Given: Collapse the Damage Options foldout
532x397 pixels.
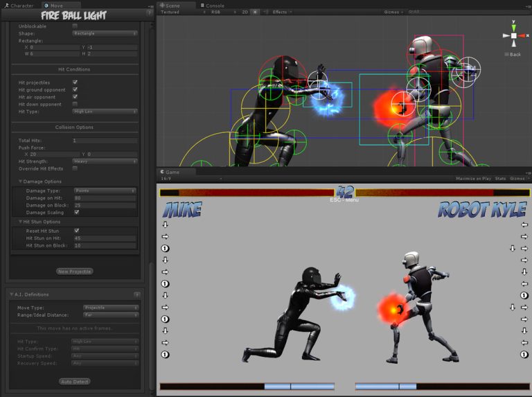Looking at the screenshot, I should [x=21, y=182].
